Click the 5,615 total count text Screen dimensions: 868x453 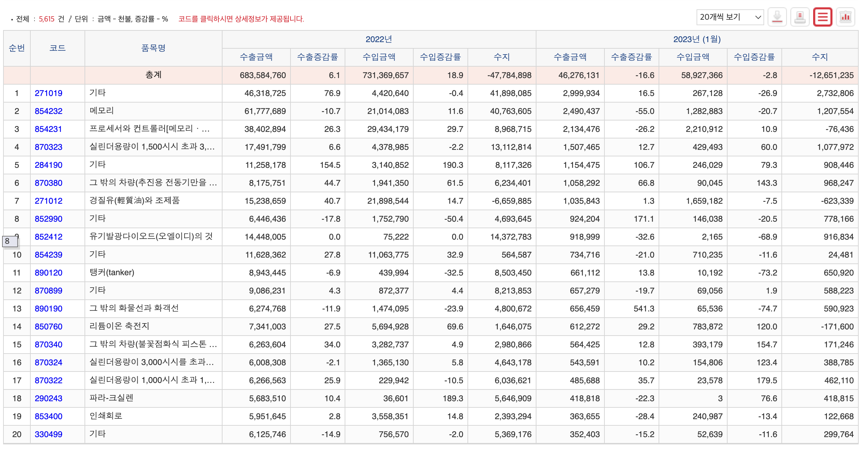point(47,19)
